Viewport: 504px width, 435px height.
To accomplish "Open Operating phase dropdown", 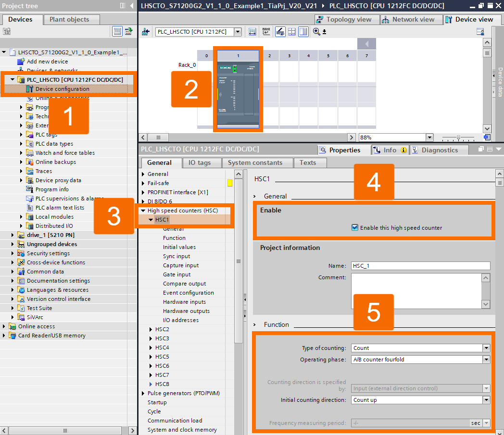I will (486, 360).
